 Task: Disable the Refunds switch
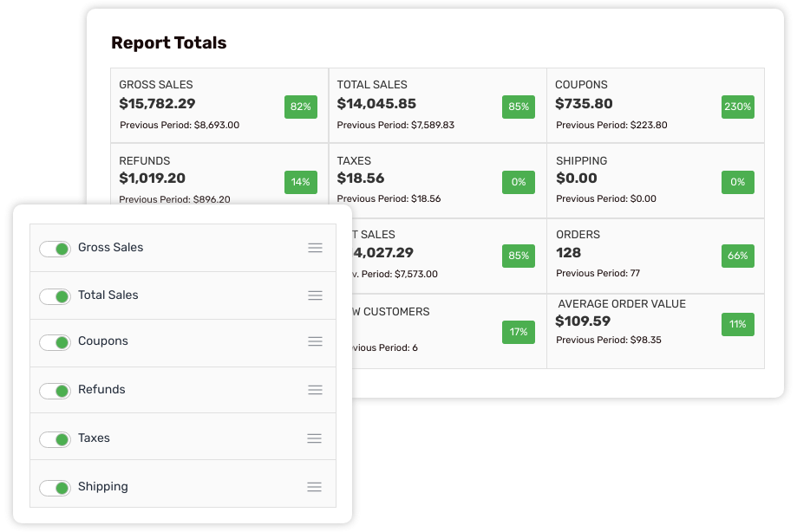click(56, 390)
